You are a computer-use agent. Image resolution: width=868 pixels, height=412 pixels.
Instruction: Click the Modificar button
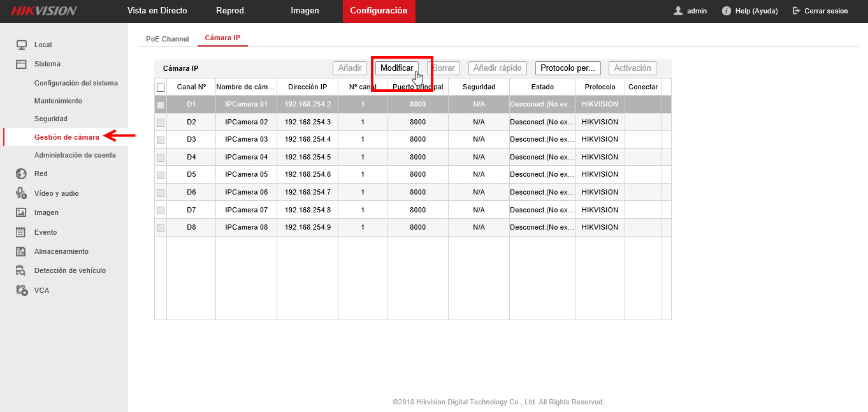[x=396, y=68]
